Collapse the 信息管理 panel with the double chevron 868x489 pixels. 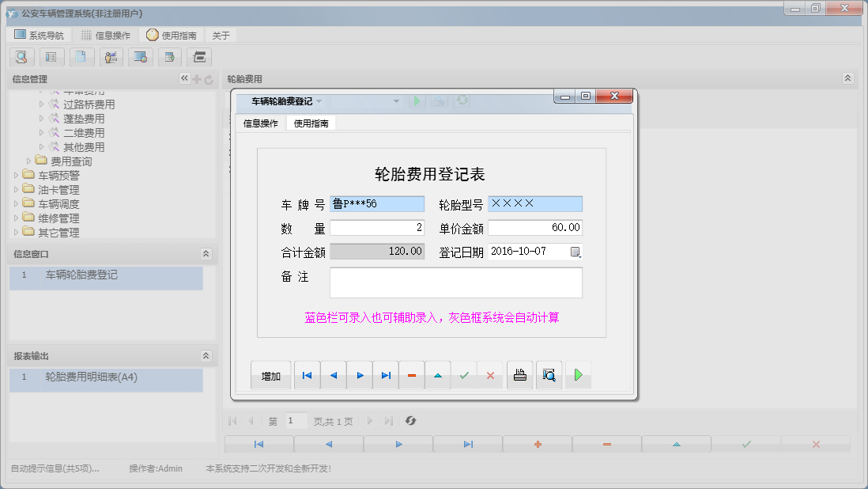(184, 78)
